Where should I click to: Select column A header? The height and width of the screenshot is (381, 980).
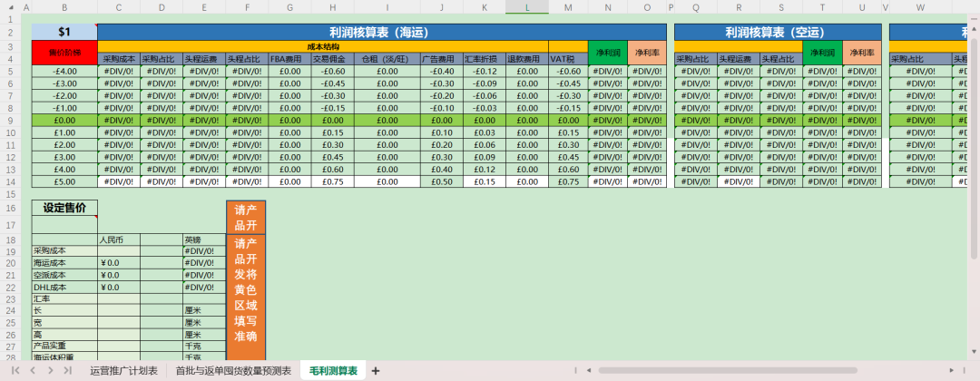(x=26, y=7)
